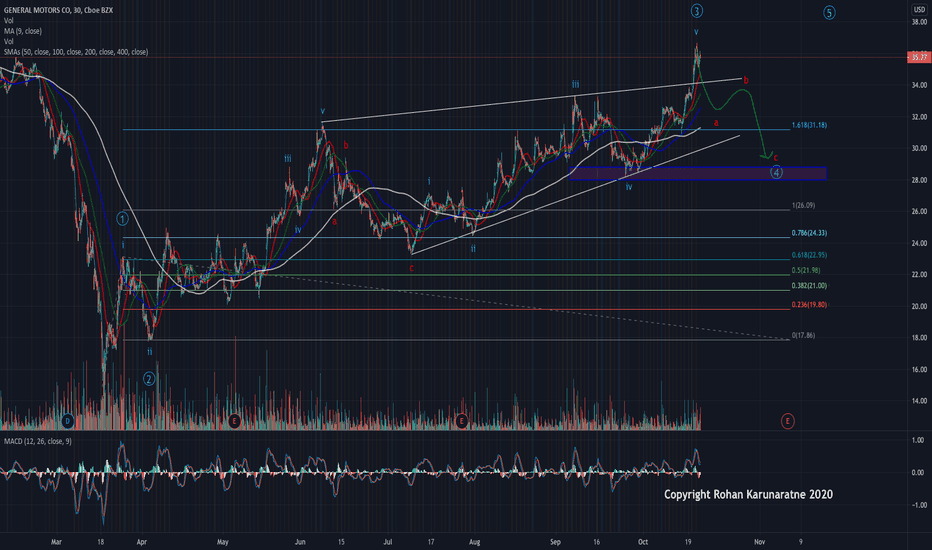
Task: Click the 0(17.86) Fibonacci level label
Action: pyautogui.click(x=803, y=335)
